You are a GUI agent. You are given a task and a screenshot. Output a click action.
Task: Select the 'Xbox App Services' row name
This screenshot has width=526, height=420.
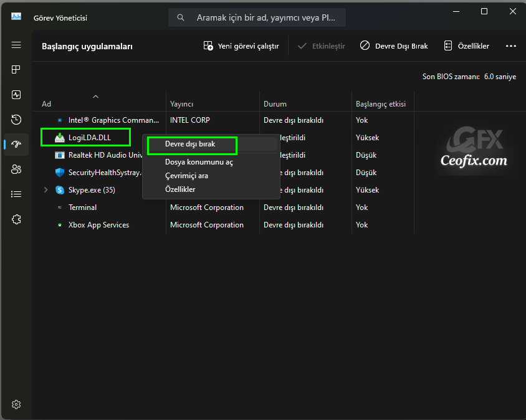click(x=98, y=225)
